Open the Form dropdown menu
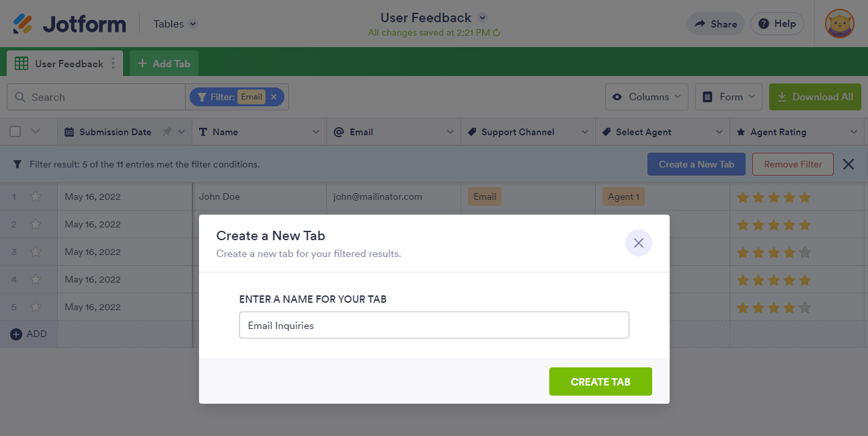This screenshot has height=436, width=868. tap(729, 97)
